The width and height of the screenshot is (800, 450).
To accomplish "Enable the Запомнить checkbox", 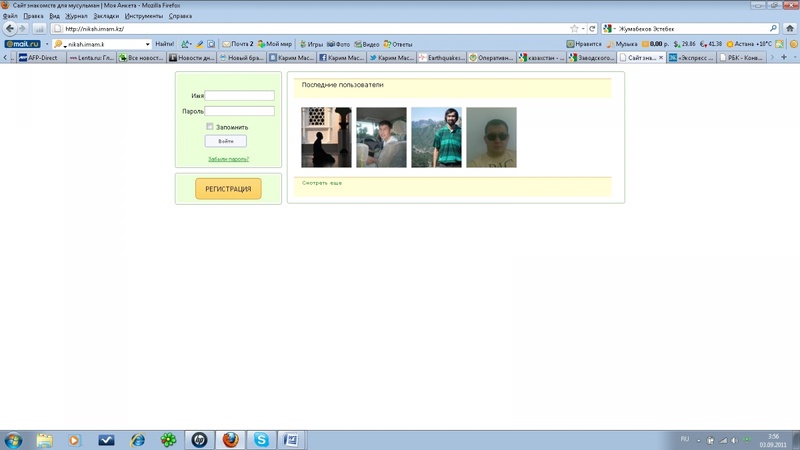I will (210, 127).
